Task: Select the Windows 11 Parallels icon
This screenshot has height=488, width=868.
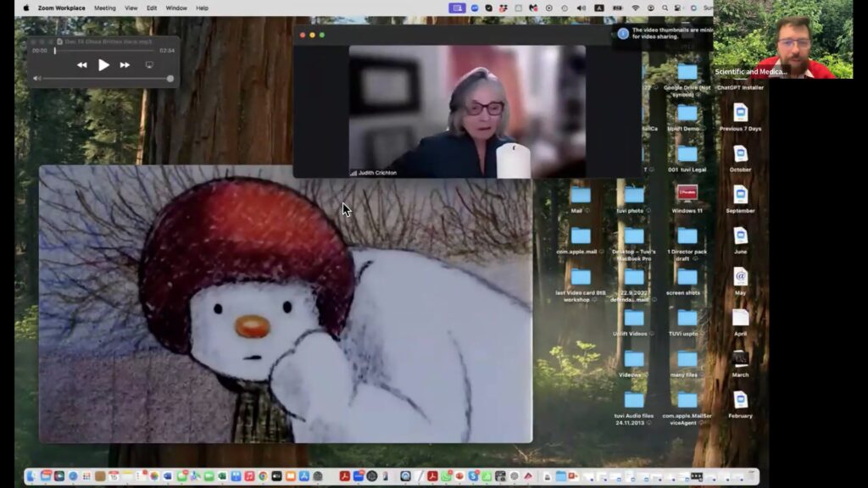Action: (687, 198)
